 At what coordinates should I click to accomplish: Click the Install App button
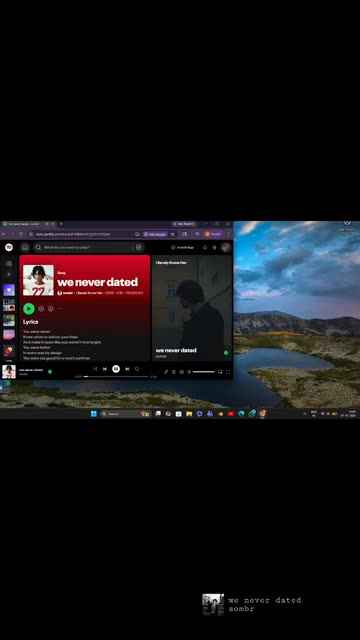tap(182, 247)
